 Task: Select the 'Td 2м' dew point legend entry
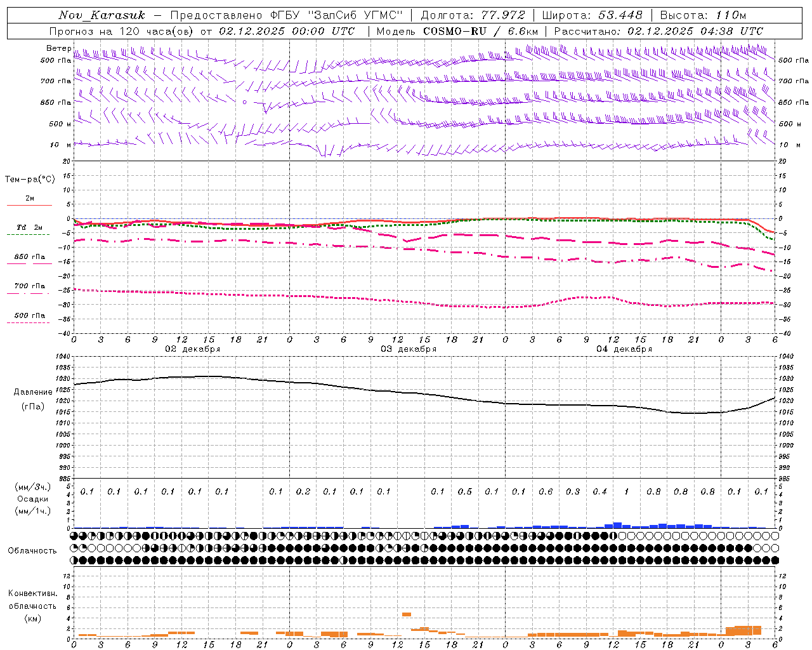30,227
